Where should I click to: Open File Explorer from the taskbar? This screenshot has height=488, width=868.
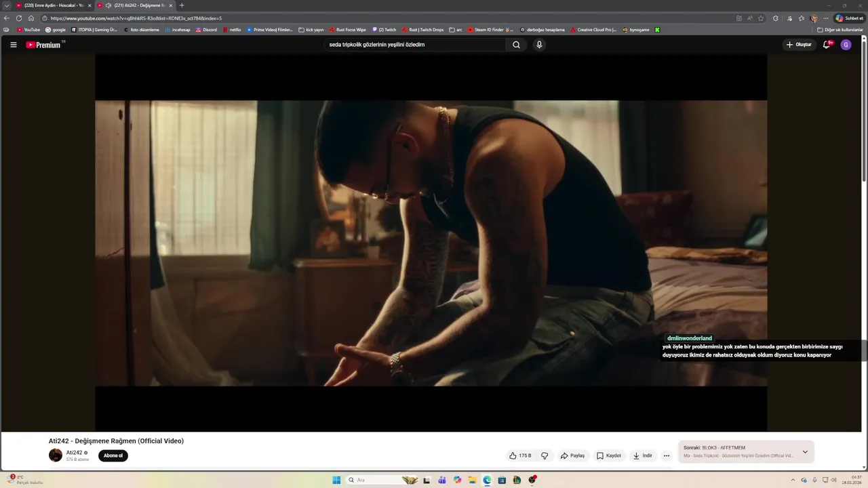472,480
